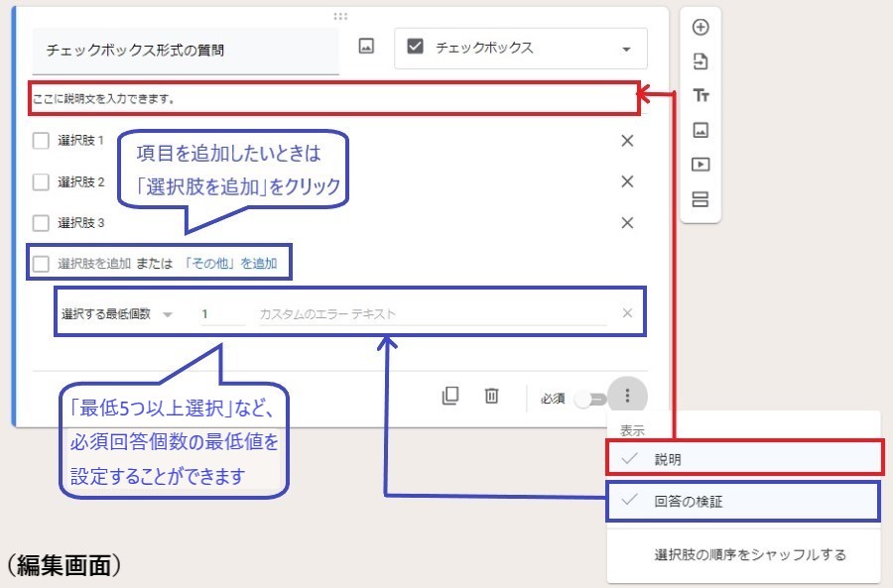
Task: Delete the question with trash icon
Action: click(491, 396)
